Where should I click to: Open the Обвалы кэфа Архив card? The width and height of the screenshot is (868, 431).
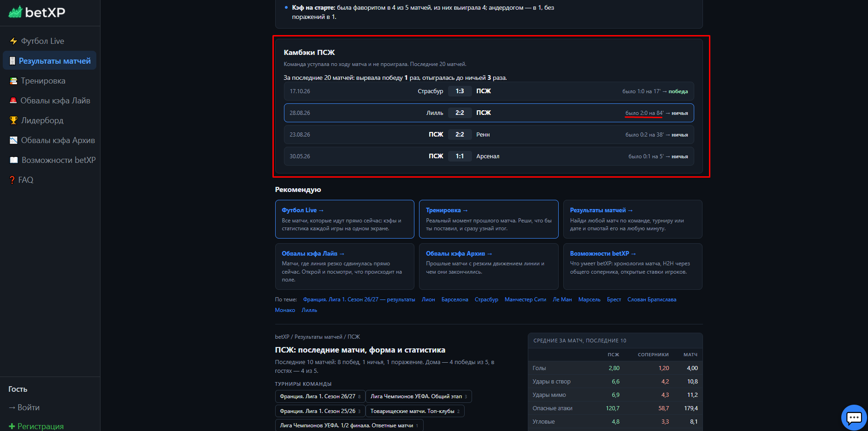(489, 266)
